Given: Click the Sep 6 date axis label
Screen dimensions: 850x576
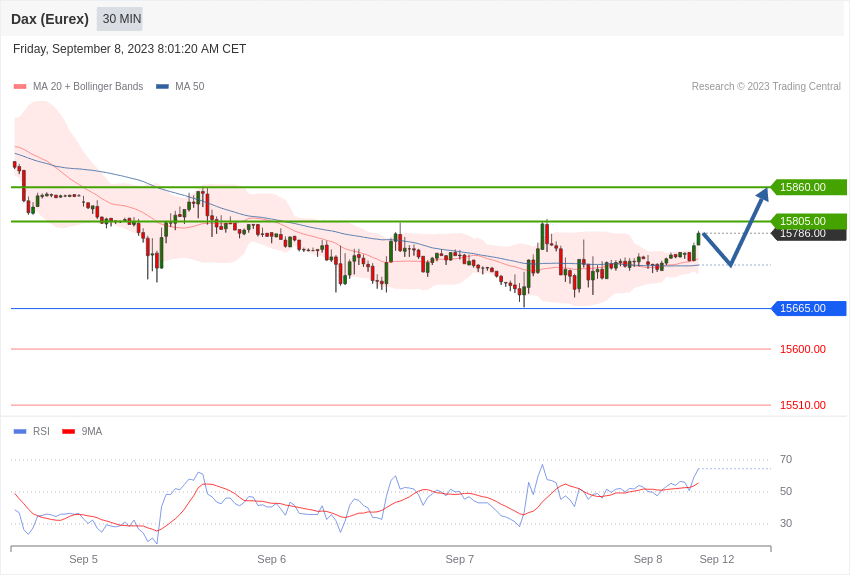Looking at the screenshot, I should coord(272,559).
